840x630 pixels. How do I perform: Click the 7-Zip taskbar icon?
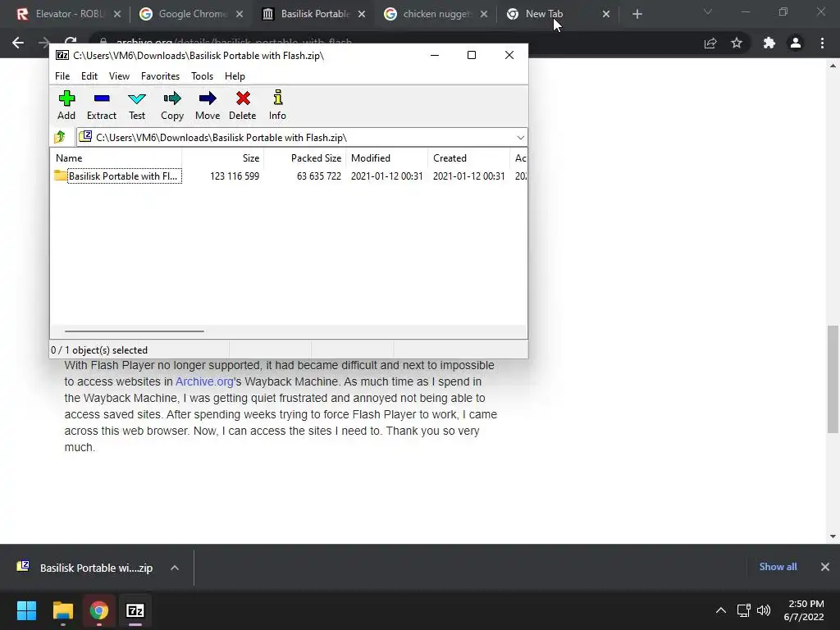(x=135, y=610)
